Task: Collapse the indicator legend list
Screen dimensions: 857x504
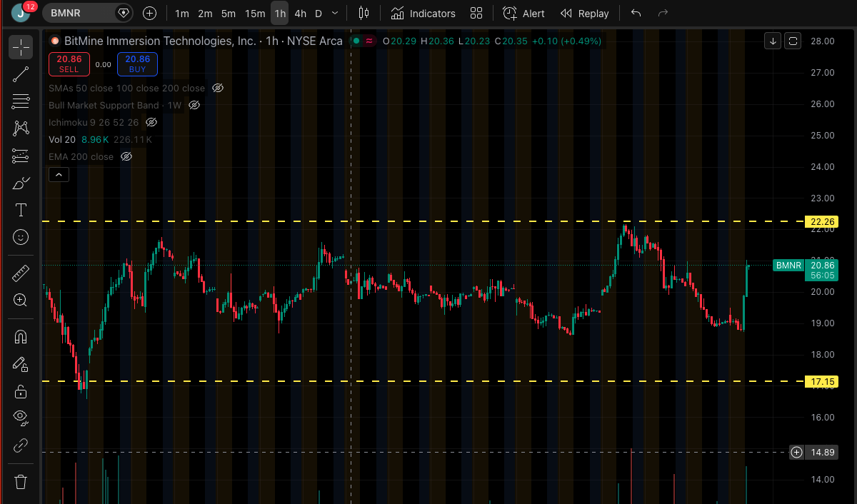Action: pyautogui.click(x=59, y=174)
